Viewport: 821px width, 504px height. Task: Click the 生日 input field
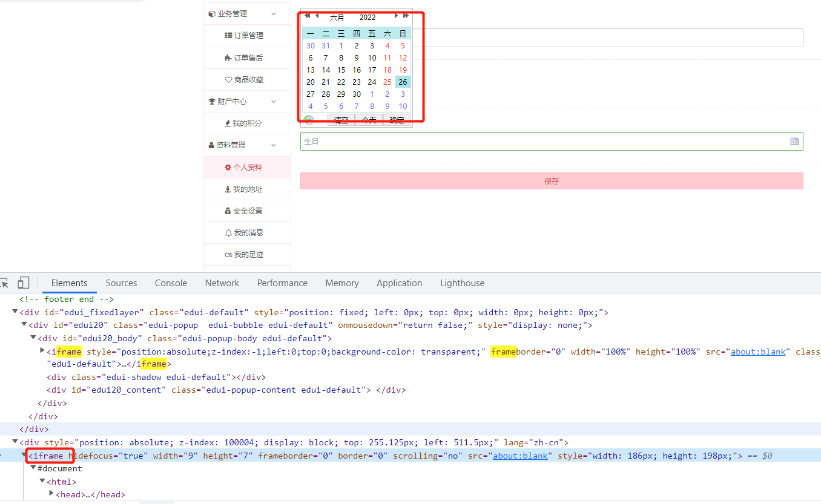click(x=552, y=141)
